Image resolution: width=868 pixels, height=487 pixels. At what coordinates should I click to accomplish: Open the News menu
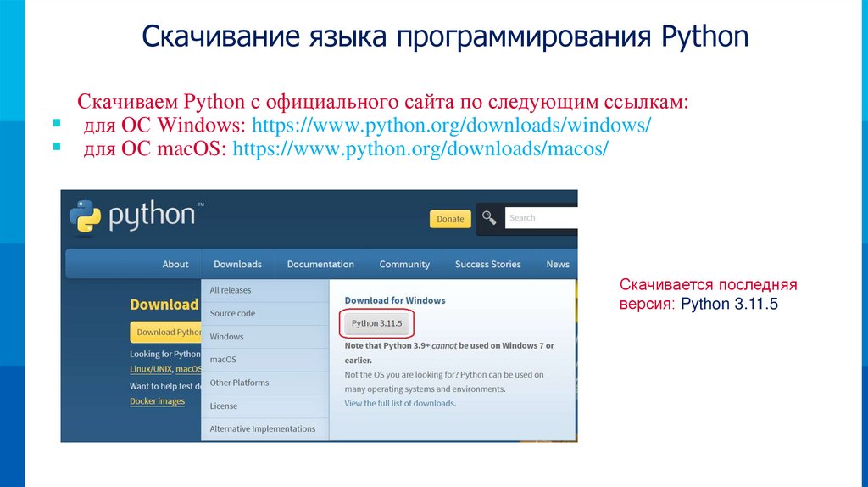click(558, 264)
